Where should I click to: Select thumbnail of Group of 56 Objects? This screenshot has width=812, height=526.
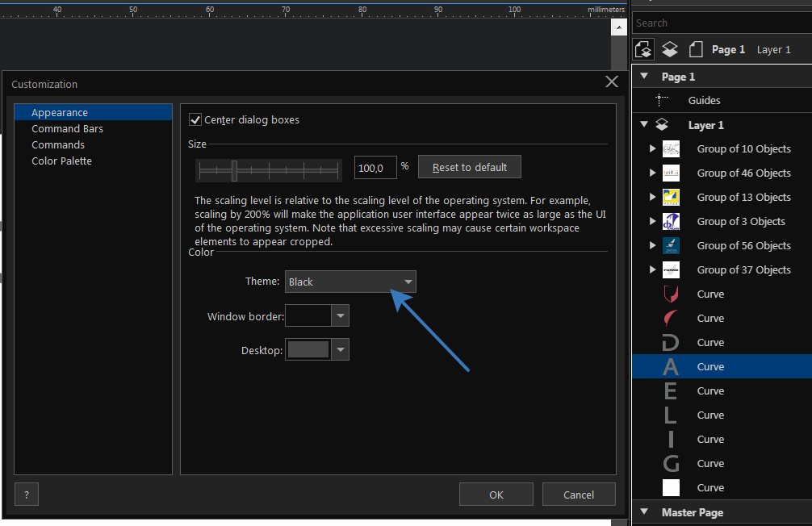click(671, 246)
